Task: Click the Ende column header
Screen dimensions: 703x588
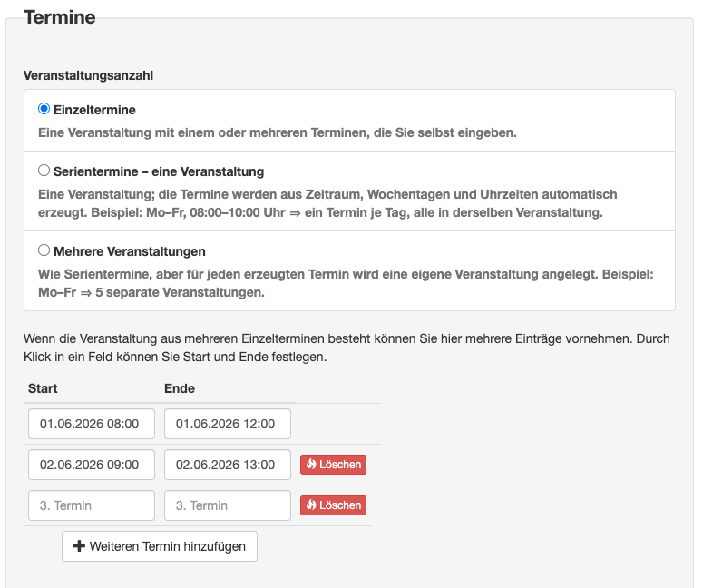Action: [x=180, y=388]
